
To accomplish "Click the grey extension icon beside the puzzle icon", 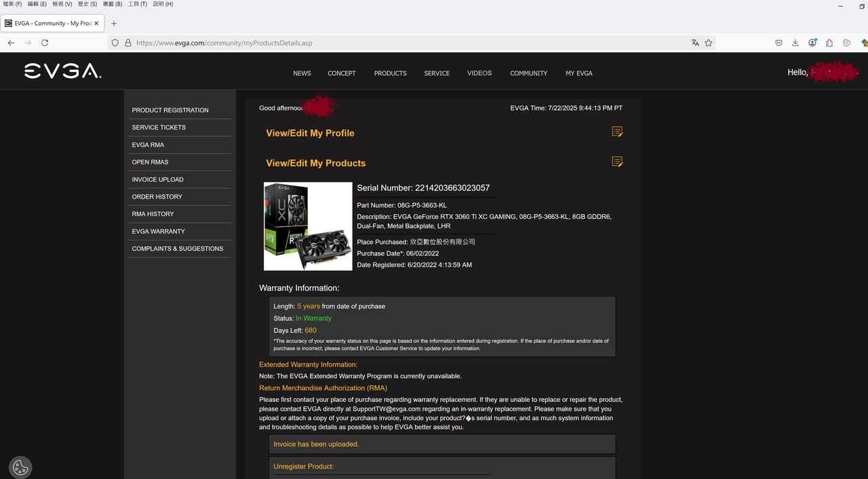I will pos(847,43).
